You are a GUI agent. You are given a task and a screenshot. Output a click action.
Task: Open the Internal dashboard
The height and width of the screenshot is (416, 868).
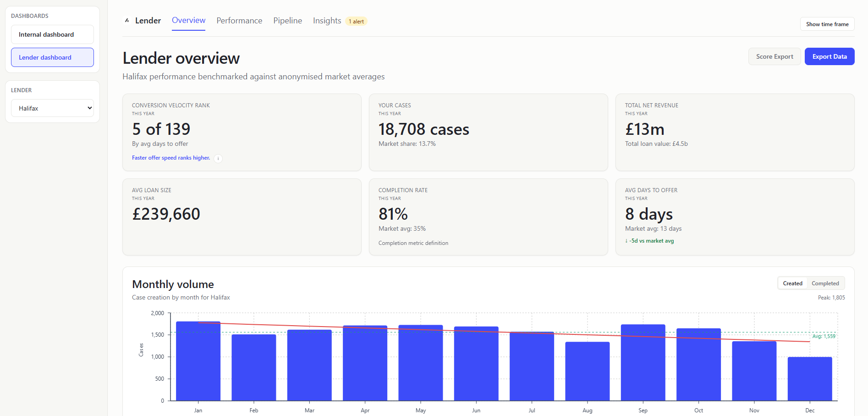(52, 34)
